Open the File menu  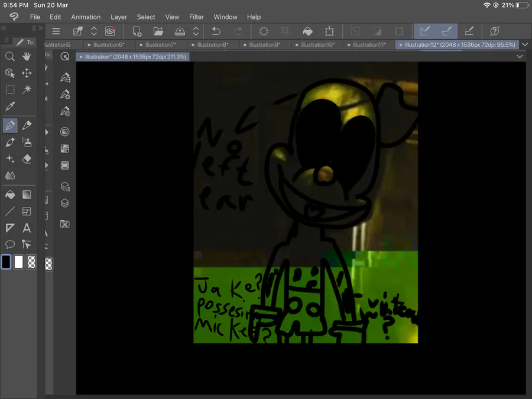[35, 17]
